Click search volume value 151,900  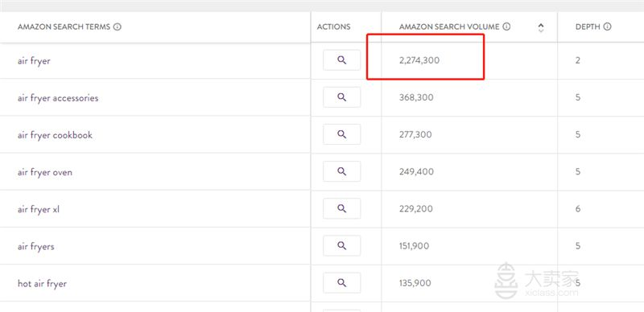[x=414, y=246]
